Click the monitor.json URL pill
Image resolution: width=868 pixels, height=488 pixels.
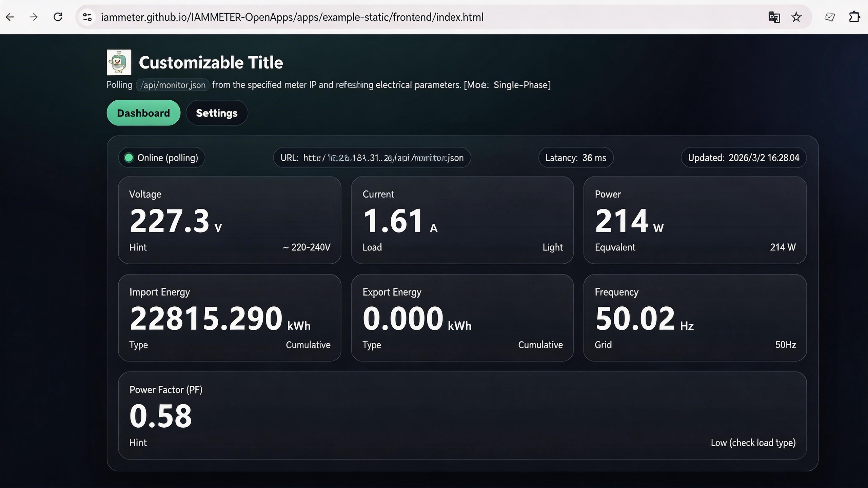click(x=372, y=158)
